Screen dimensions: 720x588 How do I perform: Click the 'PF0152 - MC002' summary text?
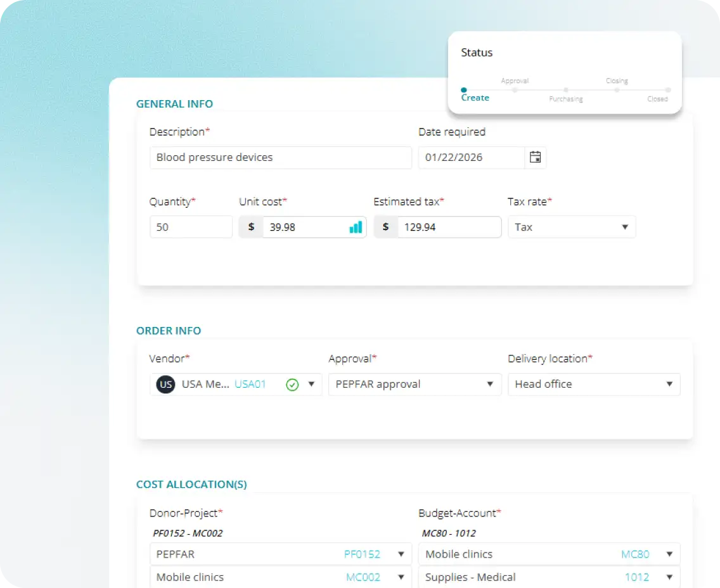[x=188, y=534]
